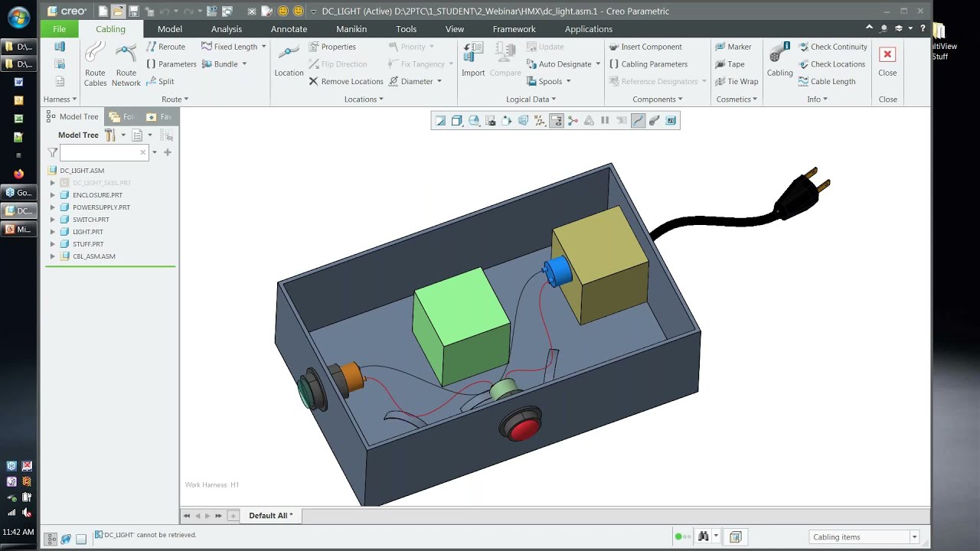Open the Spools dropdown arrow
Viewport: 980px width, 551px height.
tap(568, 81)
